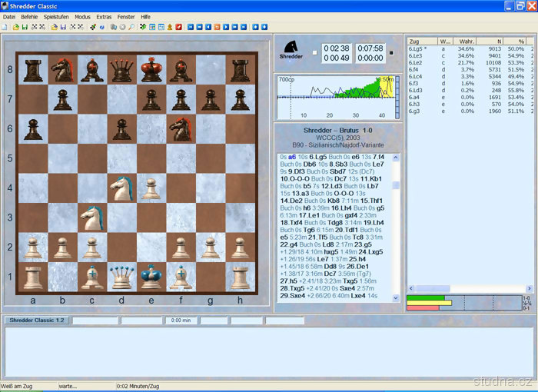This screenshot has width=538, height=392.
Task: Click the new game toolbar icon
Action: 5,26
